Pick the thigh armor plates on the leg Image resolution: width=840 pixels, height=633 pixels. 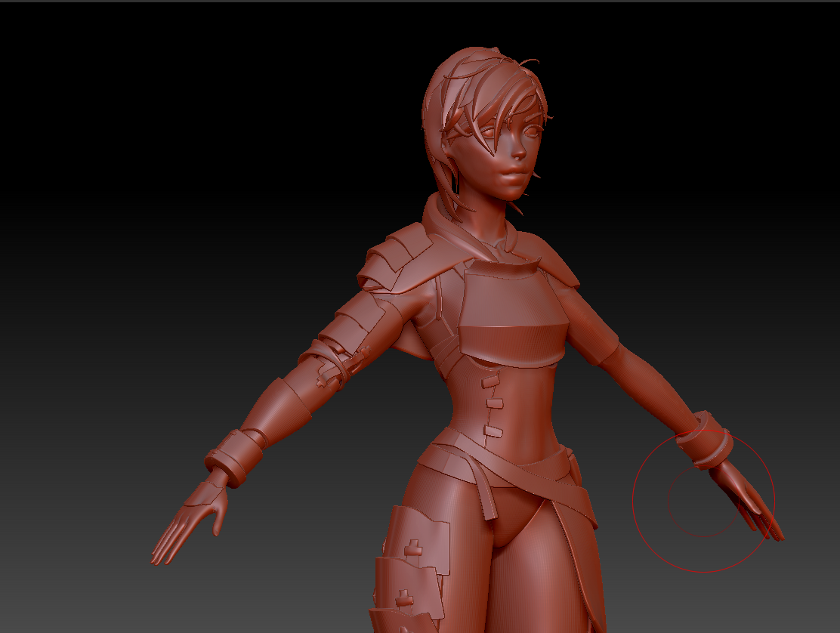tap(412, 570)
